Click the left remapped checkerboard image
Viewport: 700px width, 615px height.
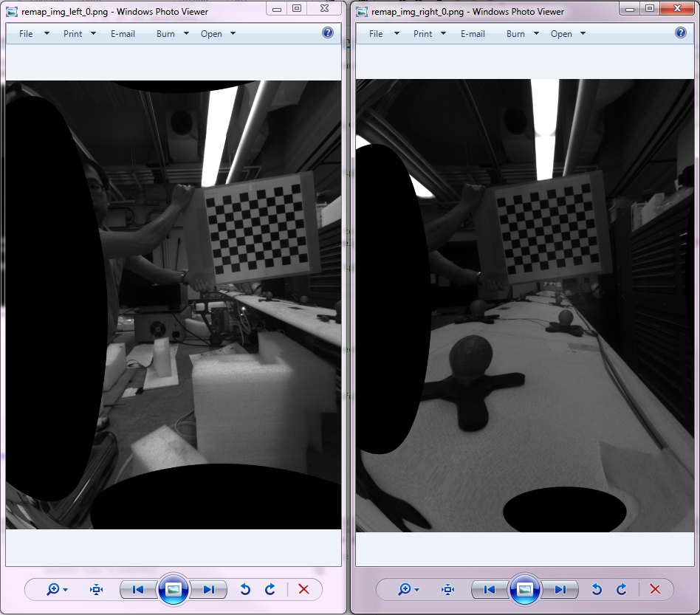(174, 305)
